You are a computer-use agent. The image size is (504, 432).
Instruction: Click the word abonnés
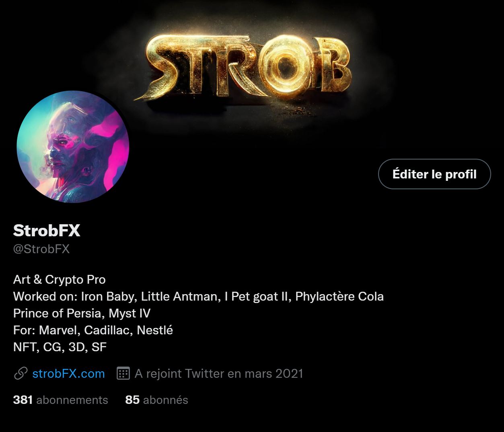point(166,400)
